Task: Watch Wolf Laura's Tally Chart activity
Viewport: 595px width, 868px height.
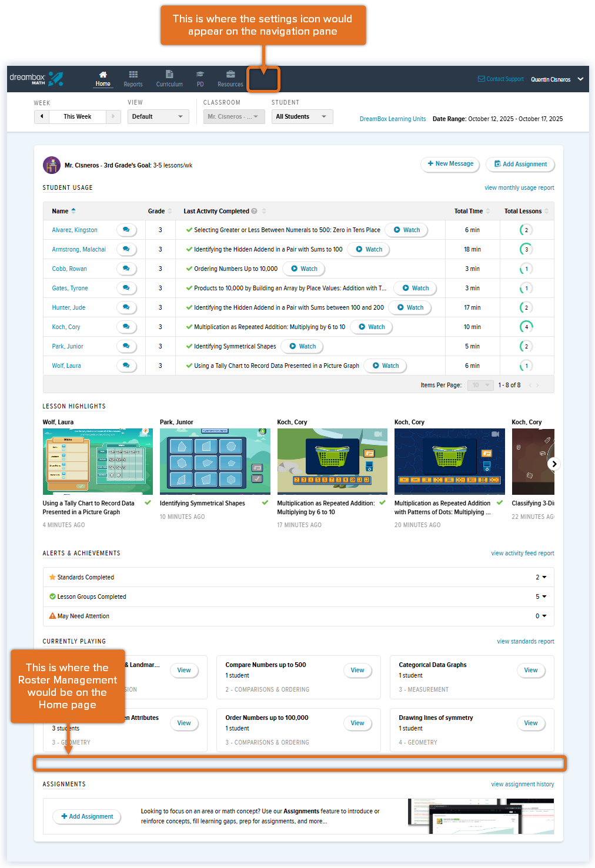Action: [386, 366]
